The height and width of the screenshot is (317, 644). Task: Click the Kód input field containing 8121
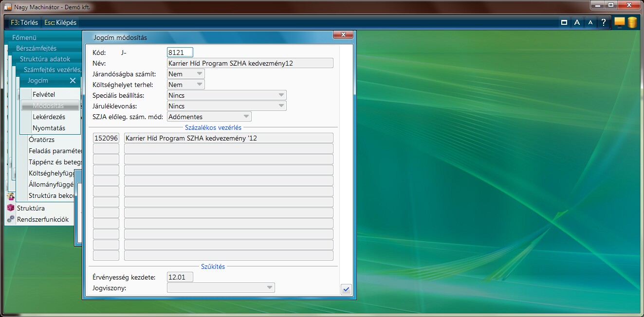[180, 53]
